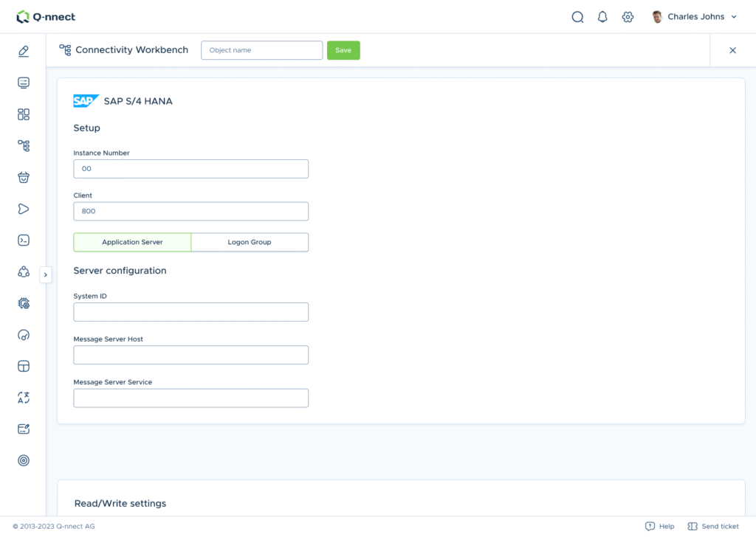The width and height of the screenshot is (756, 537).
Task: Open the form edit sidebar icon
Action: [x=23, y=429]
